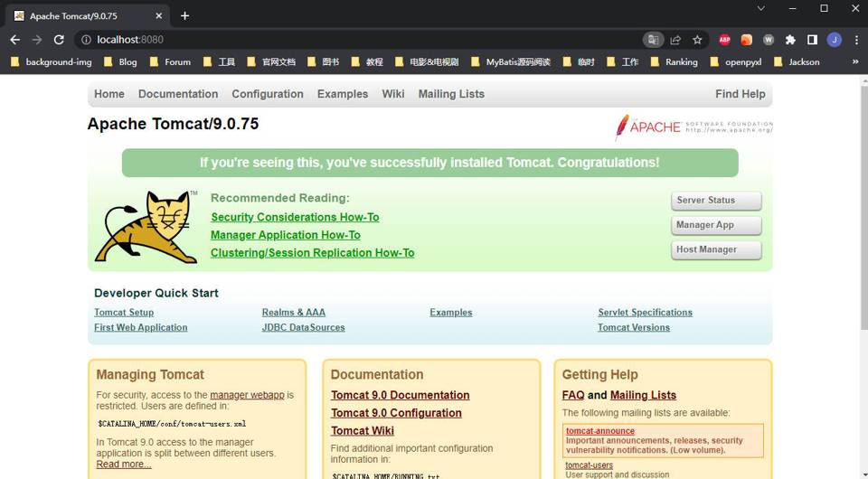Open the ABP ad blocker extension
Screen dimensions: 868x479
(x=724, y=40)
